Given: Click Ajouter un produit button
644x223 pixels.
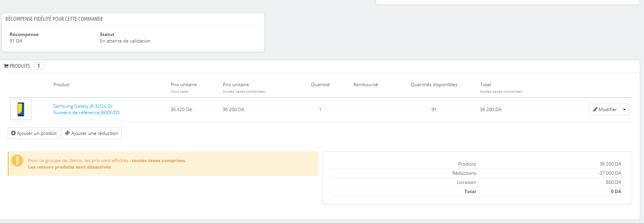Looking at the screenshot, I should [x=34, y=133].
